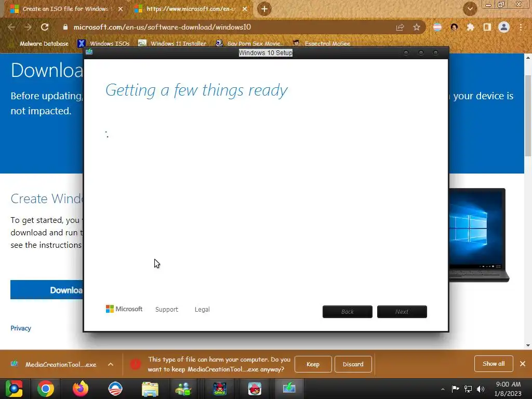Click the share page icon in address bar

tap(400, 28)
